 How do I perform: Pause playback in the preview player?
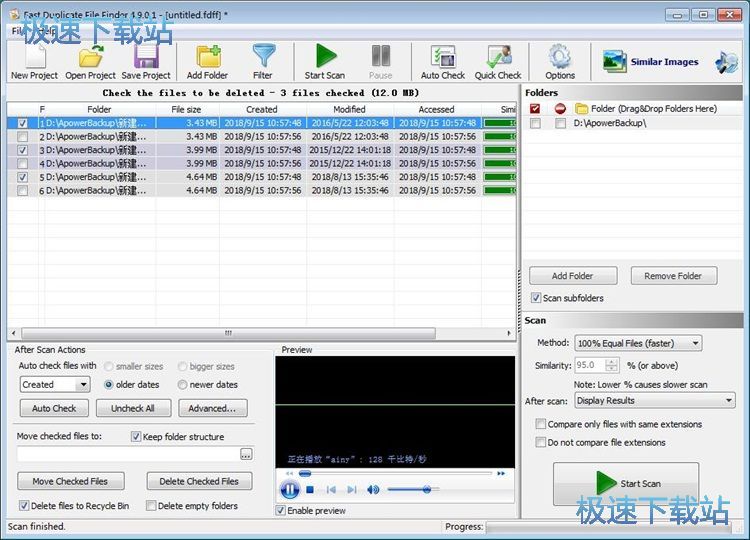click(290, 490)
